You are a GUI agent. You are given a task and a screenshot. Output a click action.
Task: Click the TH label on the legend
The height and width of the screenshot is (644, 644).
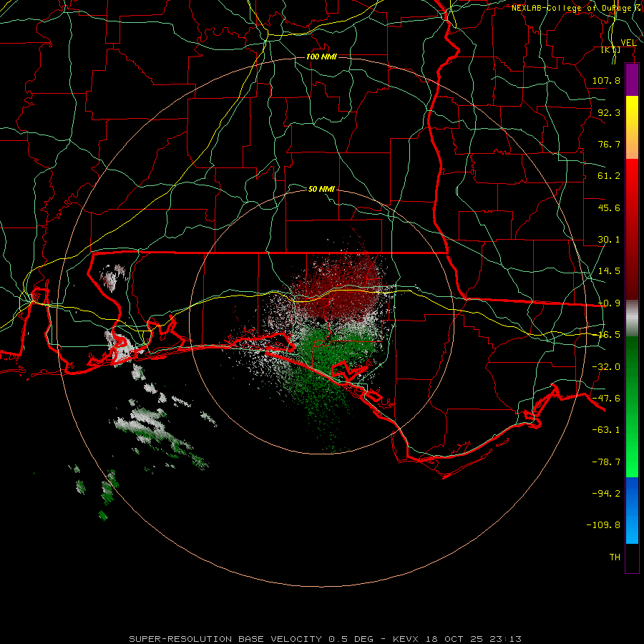(615, 557)
